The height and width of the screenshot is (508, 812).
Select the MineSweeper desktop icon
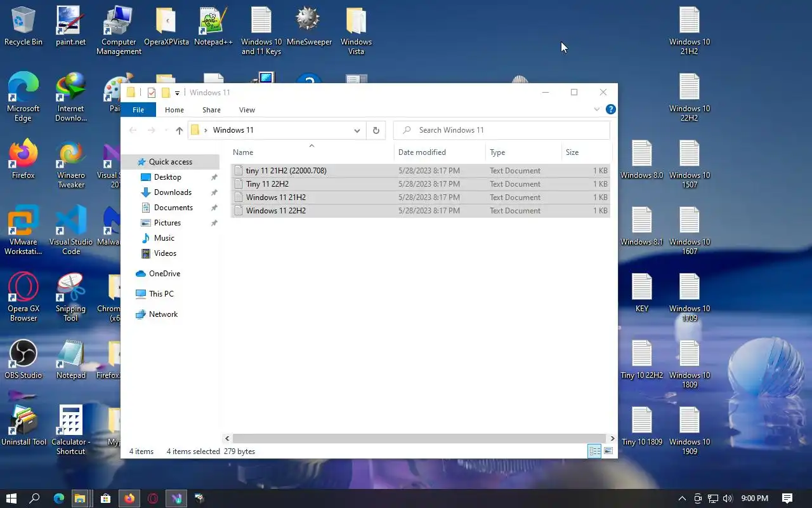tap(309, 27)
